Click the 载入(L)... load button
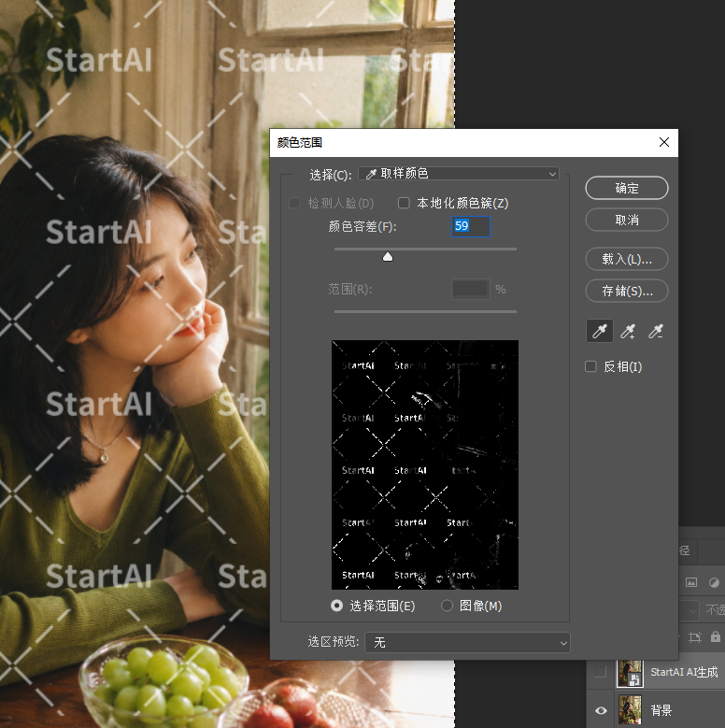This screenshot has width=725, height=728. [627, 259]
